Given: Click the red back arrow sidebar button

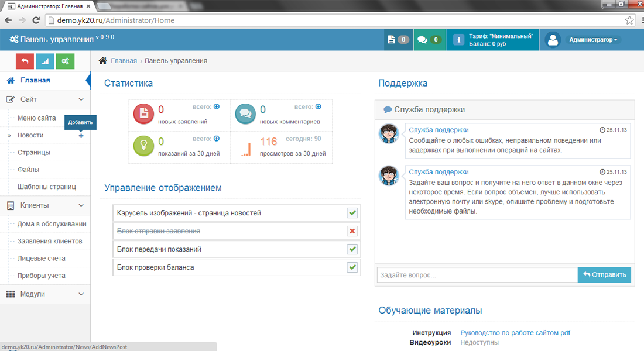Looking at the screenshot, I should [25, 61].
